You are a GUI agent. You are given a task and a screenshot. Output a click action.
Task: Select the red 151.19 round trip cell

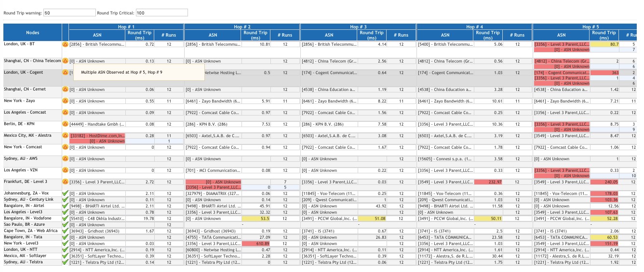[x=604, y=244]
